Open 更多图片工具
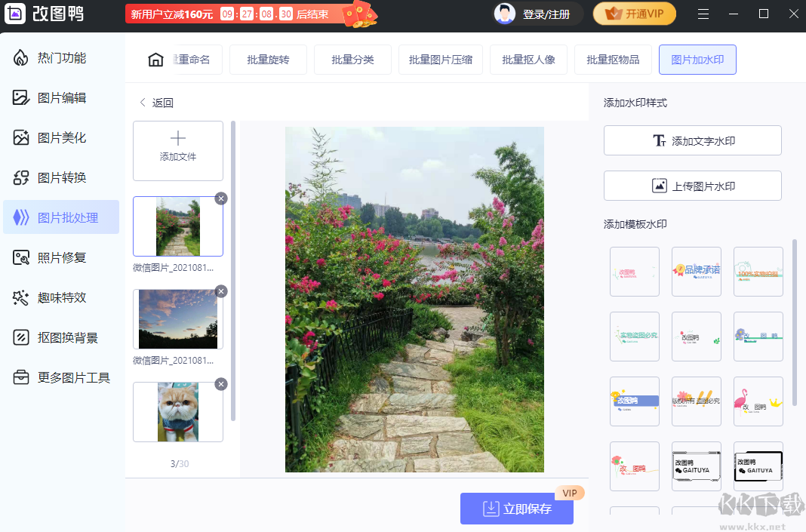Screen dimensions: 806x532 [x=62, y=377]
